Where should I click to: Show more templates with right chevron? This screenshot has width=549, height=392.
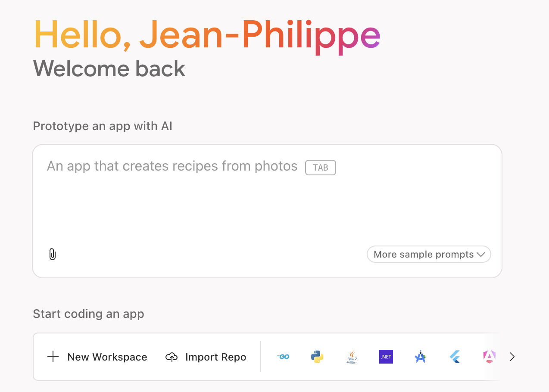click(x=512, y=357)
